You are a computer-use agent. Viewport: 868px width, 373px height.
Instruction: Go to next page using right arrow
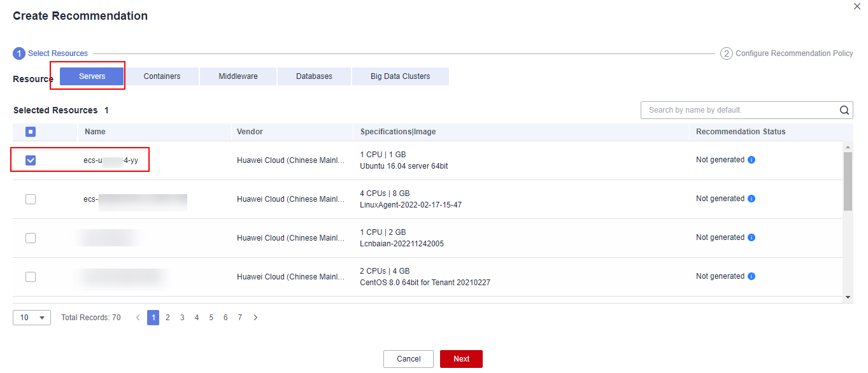coord(255,318)
